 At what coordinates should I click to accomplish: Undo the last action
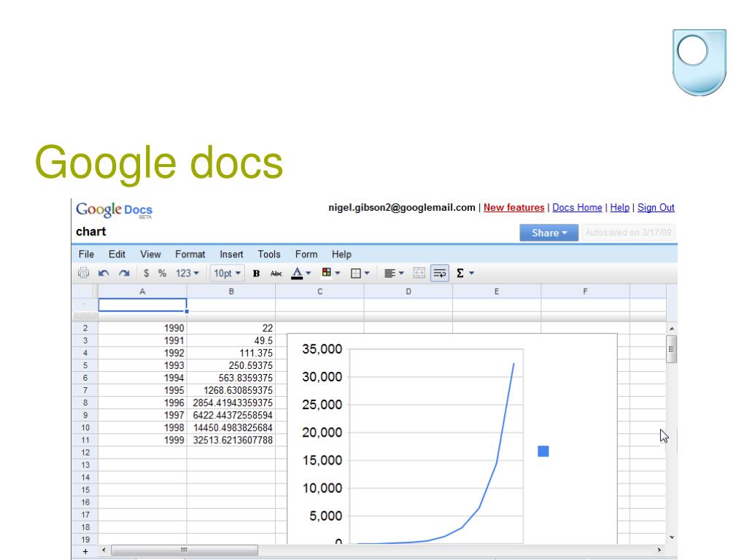[x=104, y=273]
